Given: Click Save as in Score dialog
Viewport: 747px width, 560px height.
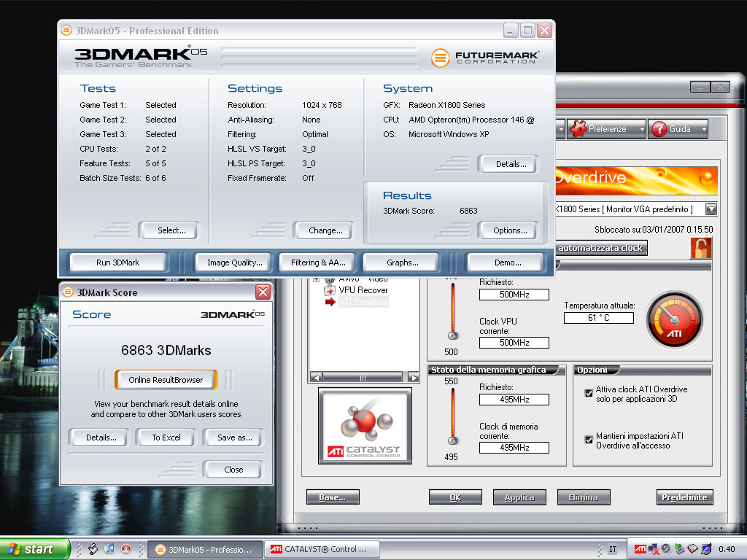Looking at the screenshot, I should click(x=234, y=437).
